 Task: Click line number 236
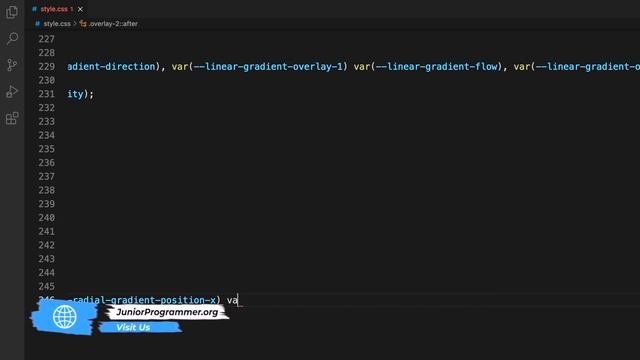(x=47, y=163)
